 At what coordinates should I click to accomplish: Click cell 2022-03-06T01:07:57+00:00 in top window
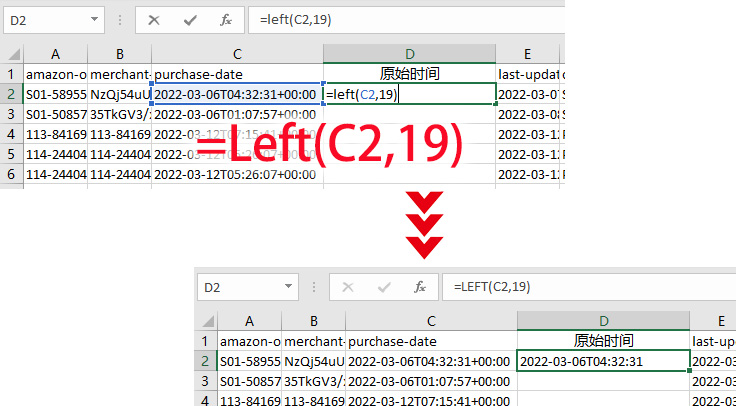tap(237, 114)
